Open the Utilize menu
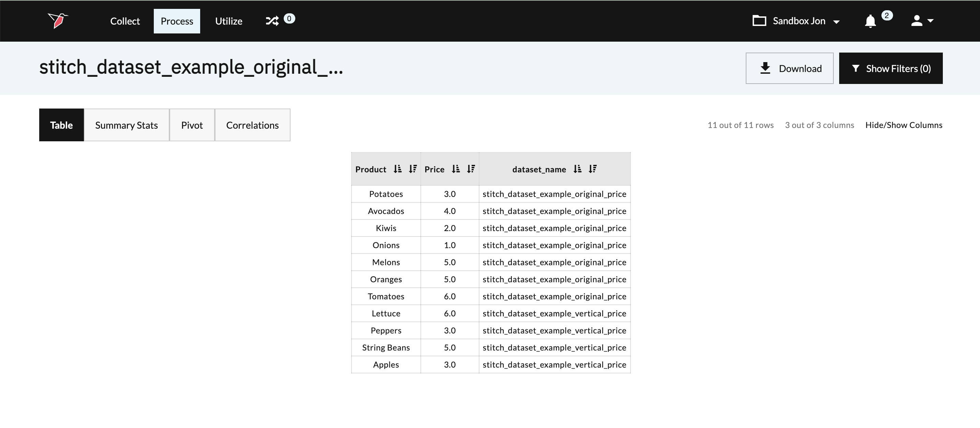Viewport: 980px width, 428px height. point(229,21)
